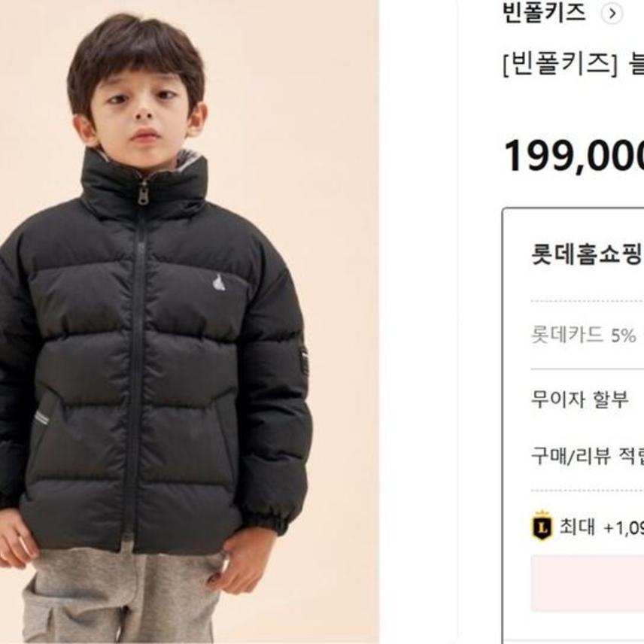Click the gold L membership badge icon
The width and height of the screenshot is (644, 644).
pos(542,525)
